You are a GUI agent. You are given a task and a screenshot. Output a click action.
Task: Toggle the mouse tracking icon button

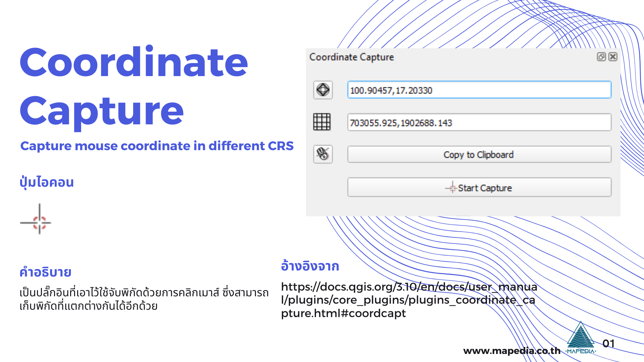tap(323, 154)
